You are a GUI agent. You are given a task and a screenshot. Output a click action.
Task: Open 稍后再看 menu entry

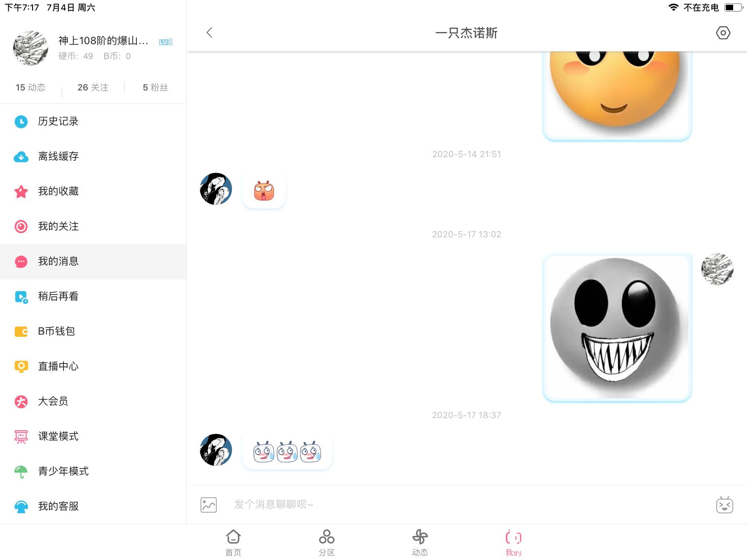coord(93,297)
